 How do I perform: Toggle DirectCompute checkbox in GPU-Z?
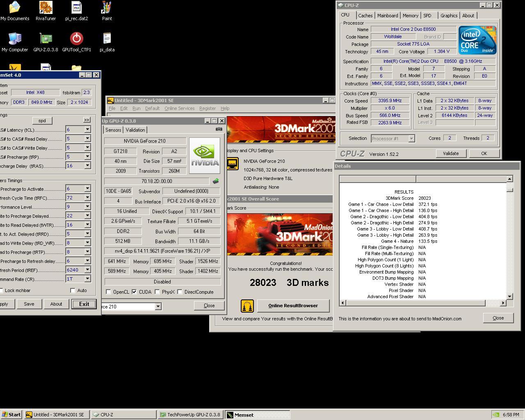click(180, 292)
